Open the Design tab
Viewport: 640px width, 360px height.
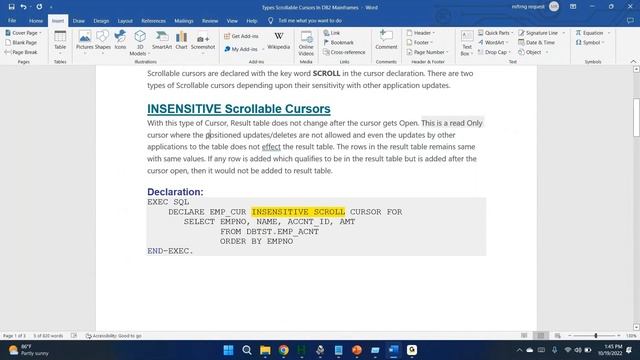coord(101,20)
